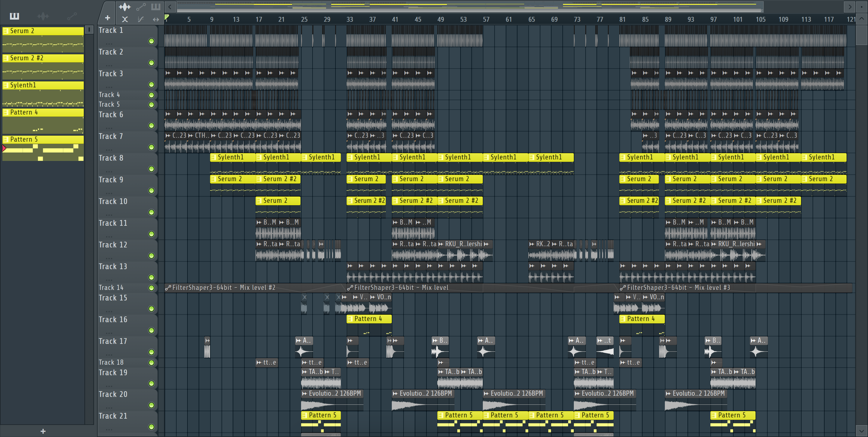Screen dimensions: 868x437
Task: Mute Track 3
Action: (x=151, y=85)
